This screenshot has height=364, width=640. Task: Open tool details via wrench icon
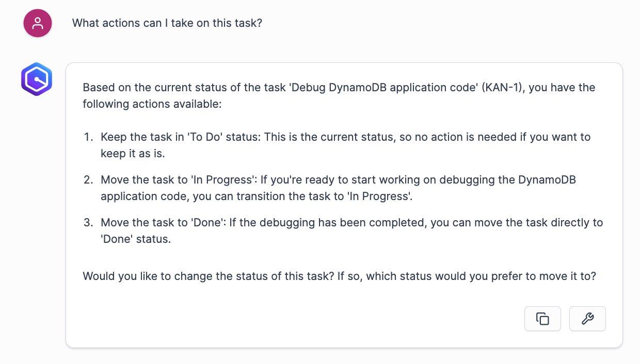587,319
